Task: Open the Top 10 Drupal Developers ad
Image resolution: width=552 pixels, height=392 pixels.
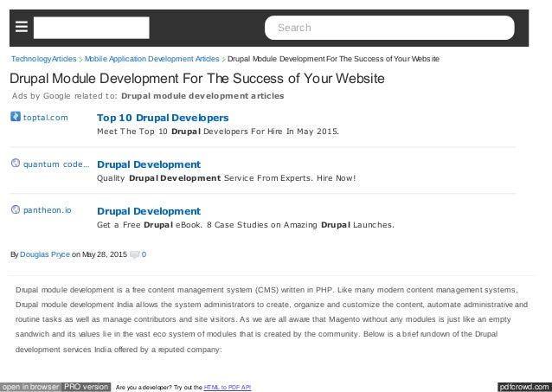Action: (163, 118)
